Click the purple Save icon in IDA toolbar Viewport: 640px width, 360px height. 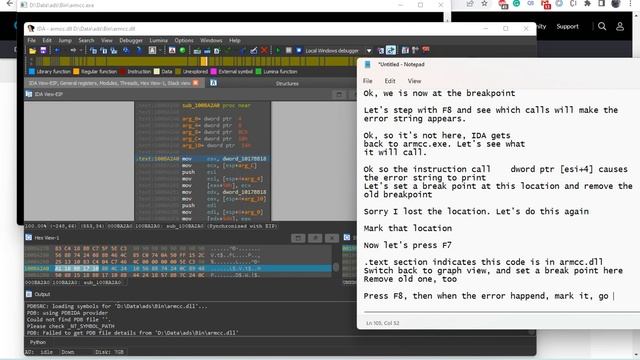(x=43, y=51)
